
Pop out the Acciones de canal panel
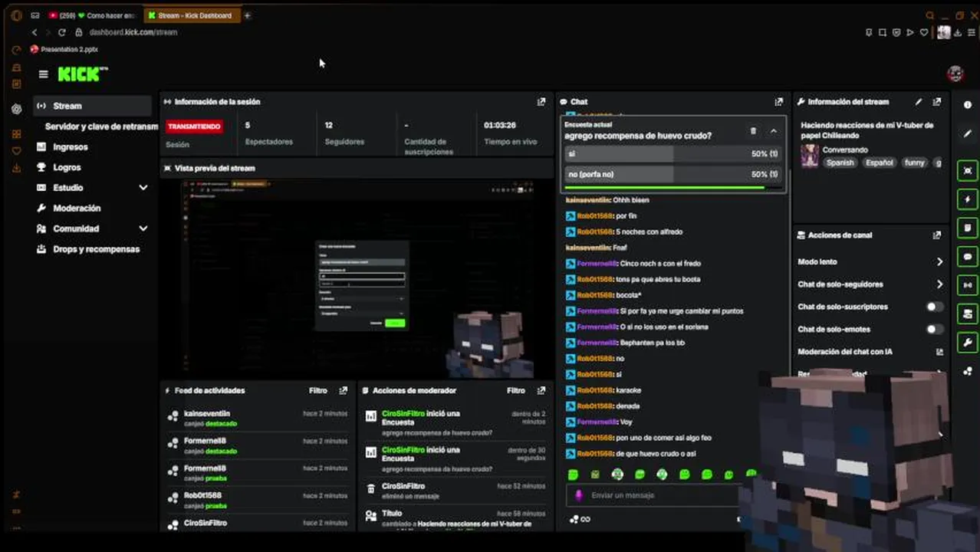937,235
